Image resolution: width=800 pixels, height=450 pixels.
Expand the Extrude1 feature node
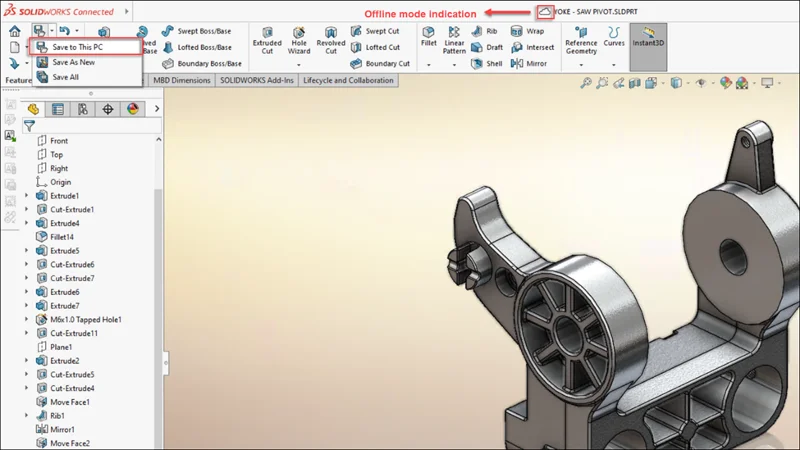coord(27,196)
